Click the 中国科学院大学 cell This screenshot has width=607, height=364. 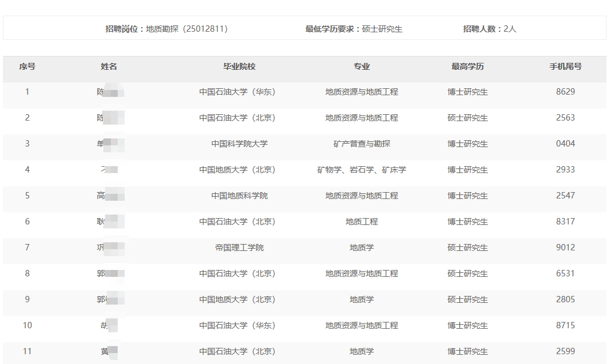pos(239,144)
